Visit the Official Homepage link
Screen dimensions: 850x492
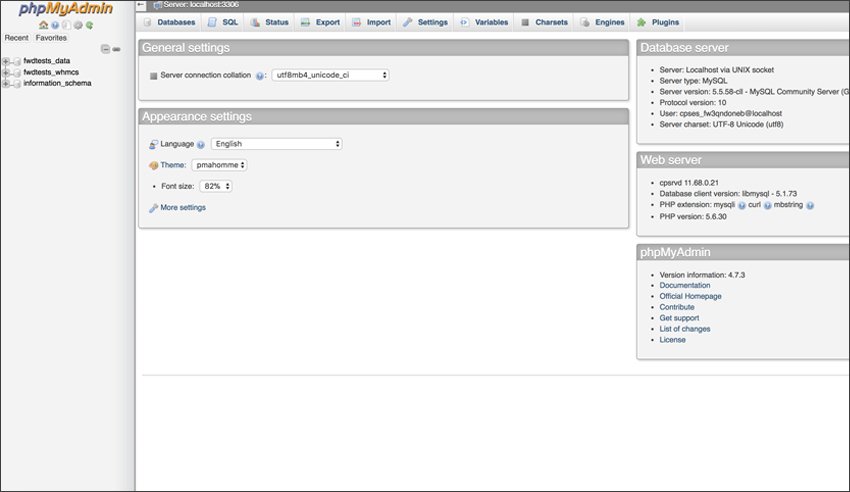(690, 296)
